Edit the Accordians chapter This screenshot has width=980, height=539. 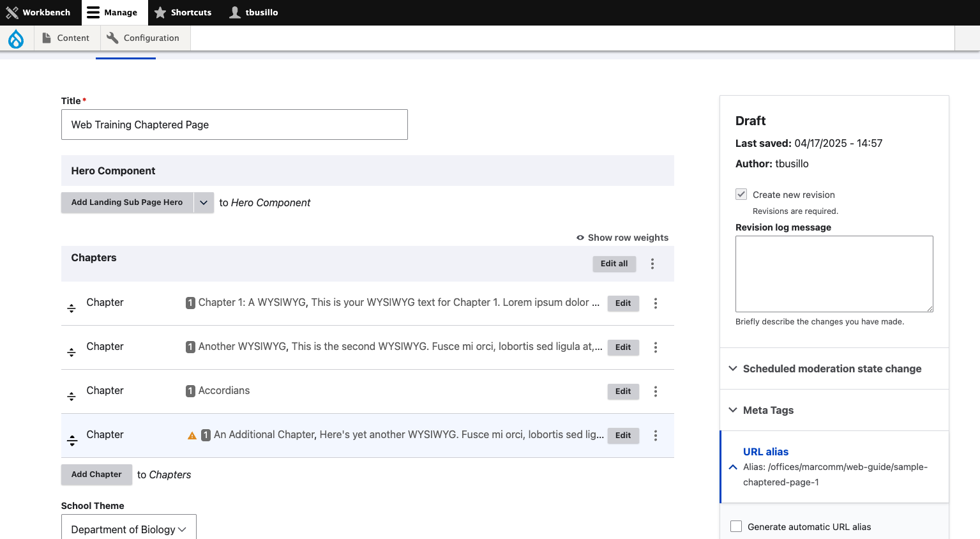point(623,391)
